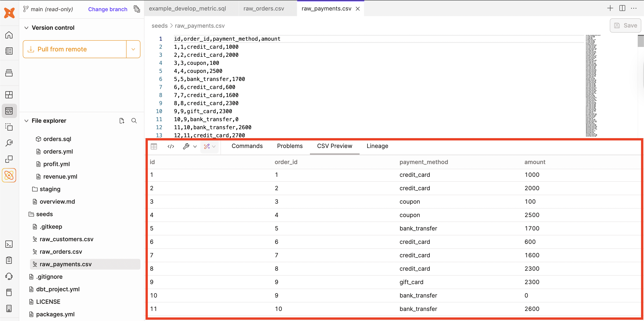644x321 pixels.
Task: Click the compiled code icon in preview toolbar
Action: click(x=170, y=146)
